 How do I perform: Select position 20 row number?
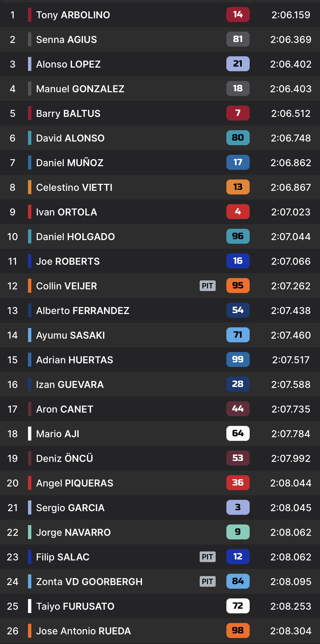(x=13, y=483)
